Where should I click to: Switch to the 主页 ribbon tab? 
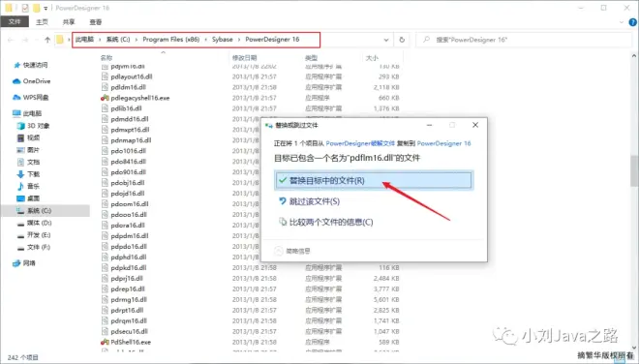[x=42, y=22]
